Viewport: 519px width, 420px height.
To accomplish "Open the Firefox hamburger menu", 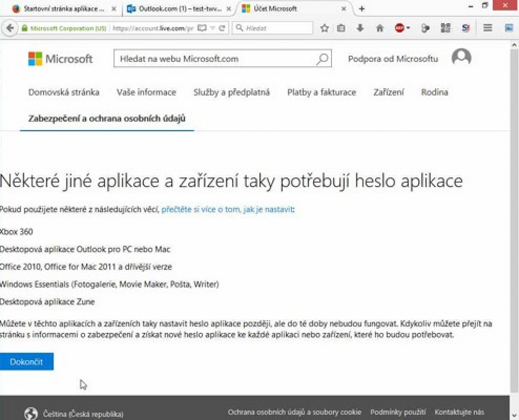I will (488, 28).
